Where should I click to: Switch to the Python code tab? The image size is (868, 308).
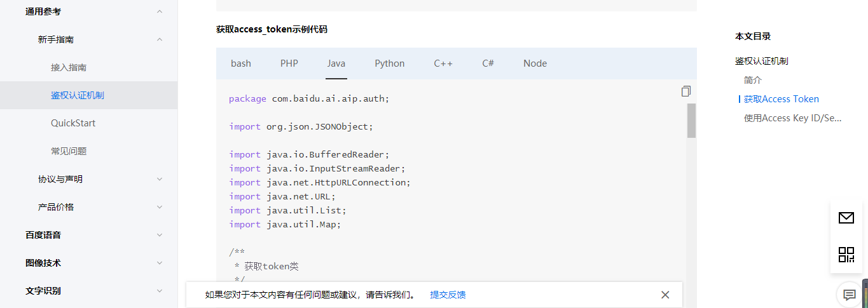click(x=389, y=64)
